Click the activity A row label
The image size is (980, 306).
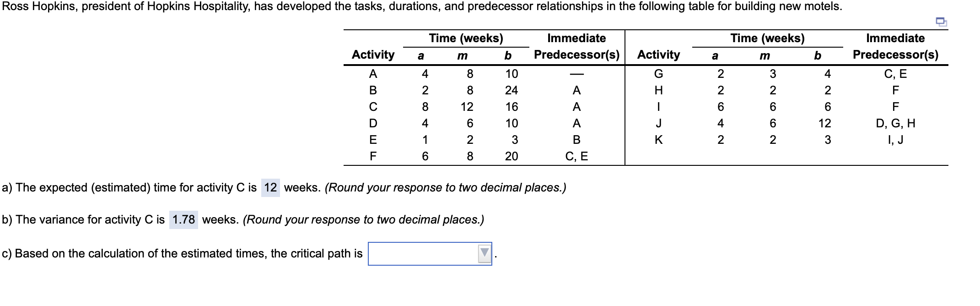pyautogui.click(x=373, y=74)
